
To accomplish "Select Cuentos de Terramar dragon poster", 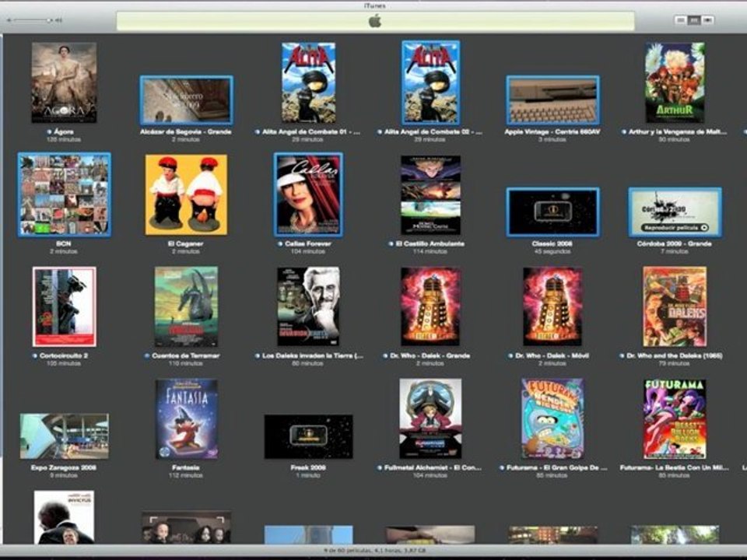I will [186, 306].
